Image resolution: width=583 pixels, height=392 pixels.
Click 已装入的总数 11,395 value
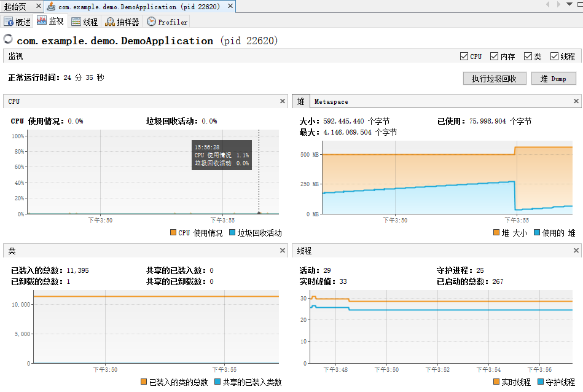click(x=77, y=270)
